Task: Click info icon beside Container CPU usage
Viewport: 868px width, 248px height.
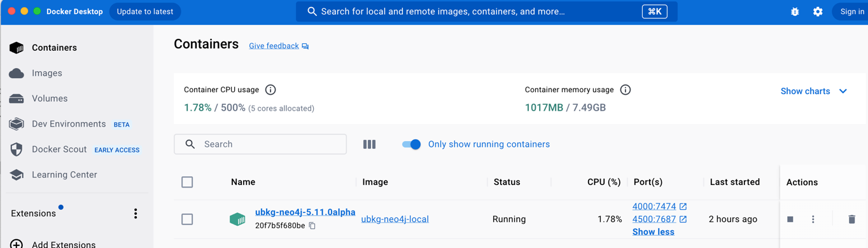Action: tap(270, 90)
